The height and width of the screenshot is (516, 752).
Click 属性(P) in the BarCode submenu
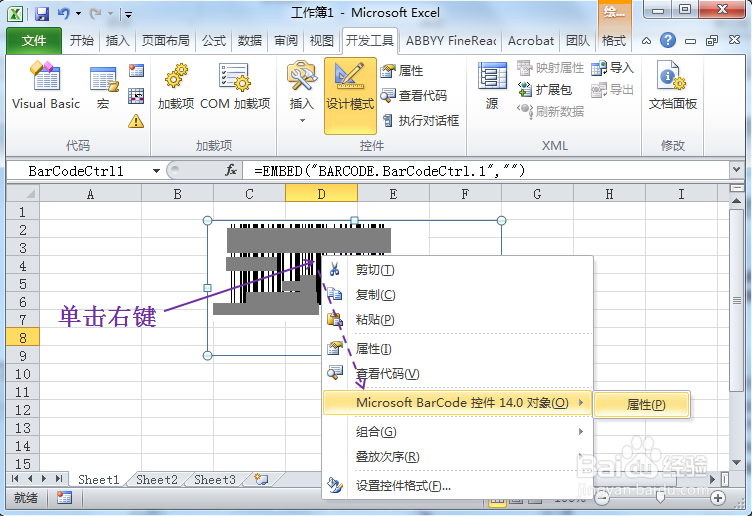642,405
